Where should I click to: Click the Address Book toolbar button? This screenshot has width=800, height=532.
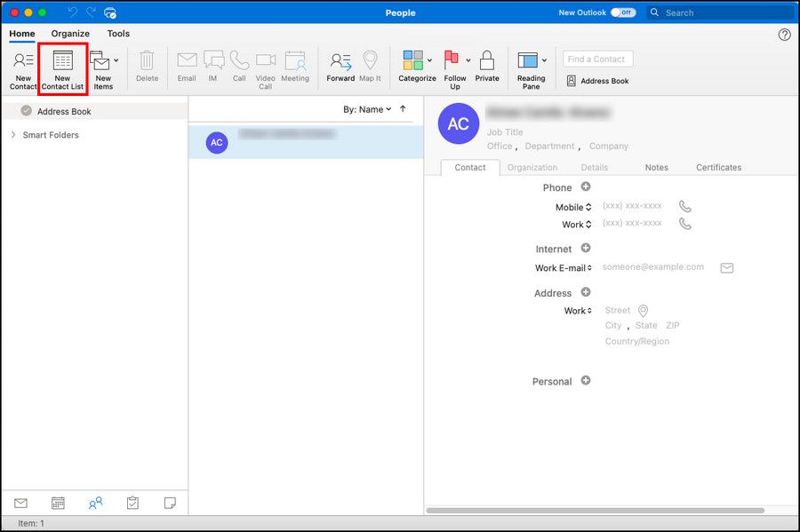coord(597,81)
